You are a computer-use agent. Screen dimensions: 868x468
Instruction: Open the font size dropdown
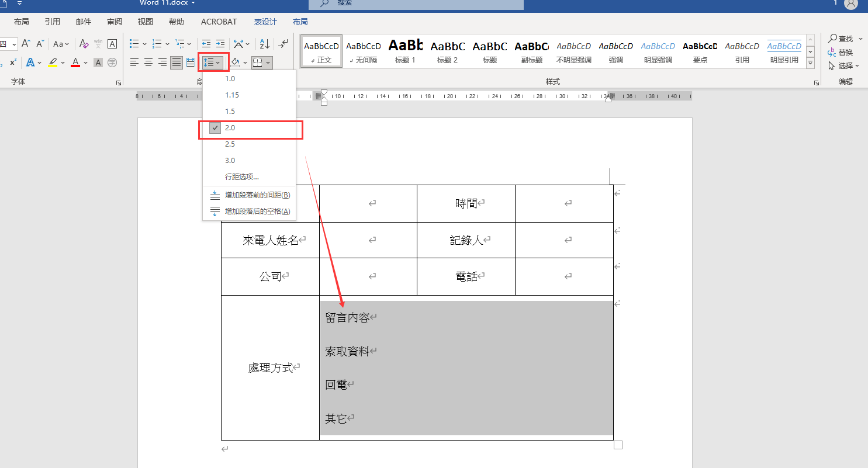tap(14, 44)
